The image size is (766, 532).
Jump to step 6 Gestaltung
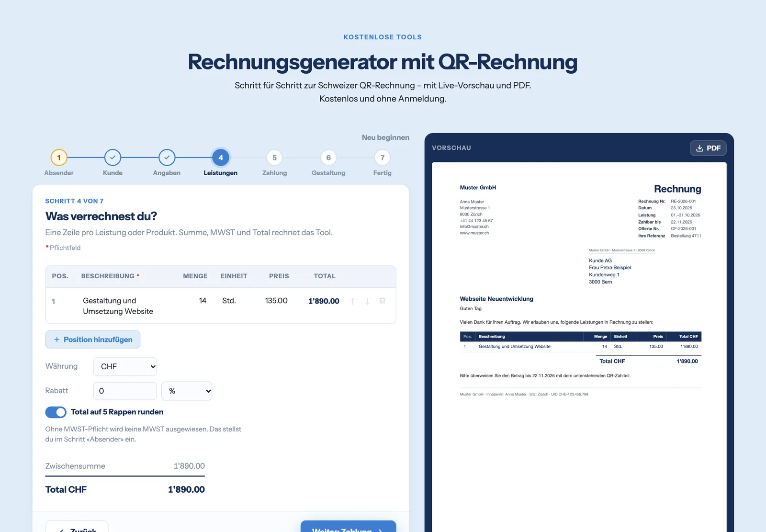click(x=328, y=158)
